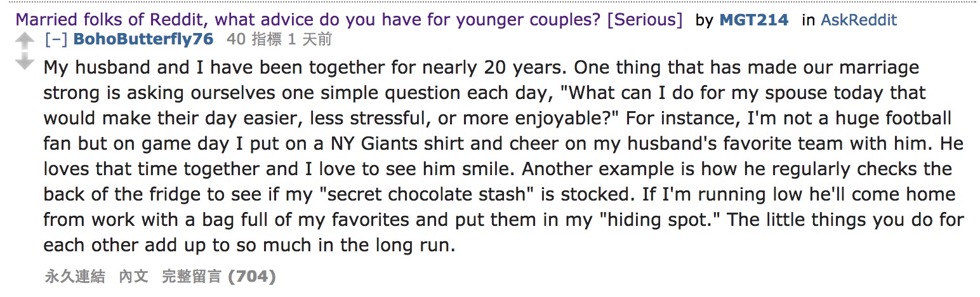Click the "1 天前" timestamp
The height and width of the screenshot is (297, 980).
[310, 39]
